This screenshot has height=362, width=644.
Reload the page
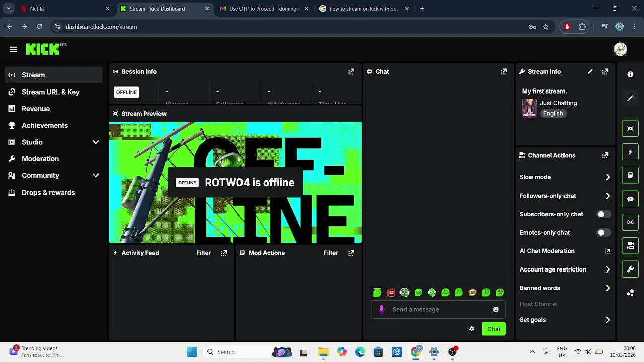(39, 27)
